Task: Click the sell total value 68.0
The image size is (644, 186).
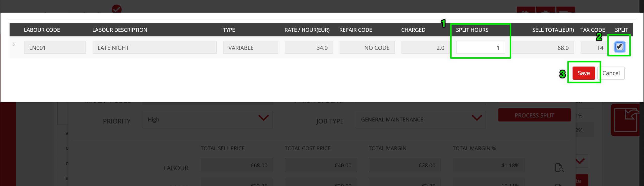Action: tap(543, 48)
